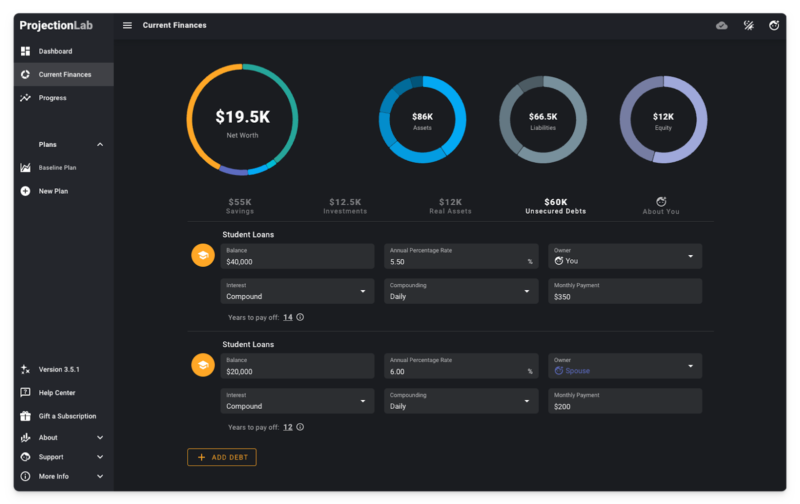Open the Help Center from sidebar

click(56, 393)
